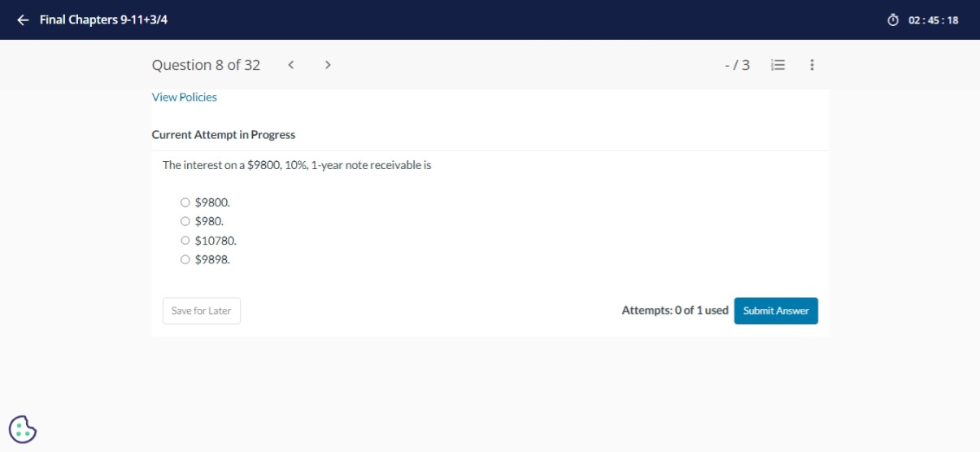Viewport: 980px width, 452px height.
Task: Click the Attempts: 0 of 1 used text
Action: [675, 311]
